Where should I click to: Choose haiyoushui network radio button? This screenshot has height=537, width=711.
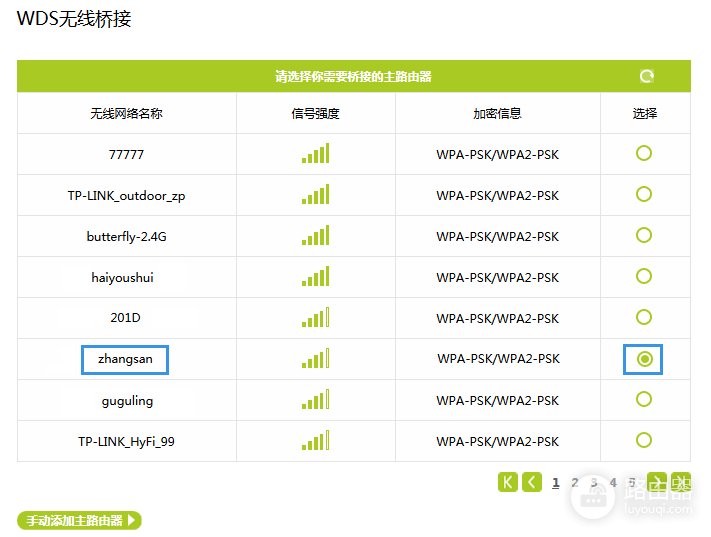643,276
